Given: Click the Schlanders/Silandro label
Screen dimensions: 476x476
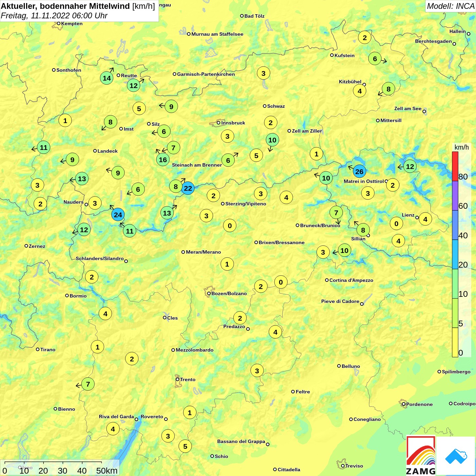Looking at the screenshot, I should 100,258.
